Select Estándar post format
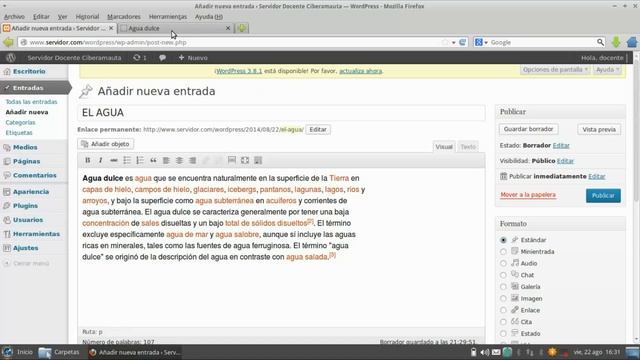640x360 pixels. pos(503,240)
